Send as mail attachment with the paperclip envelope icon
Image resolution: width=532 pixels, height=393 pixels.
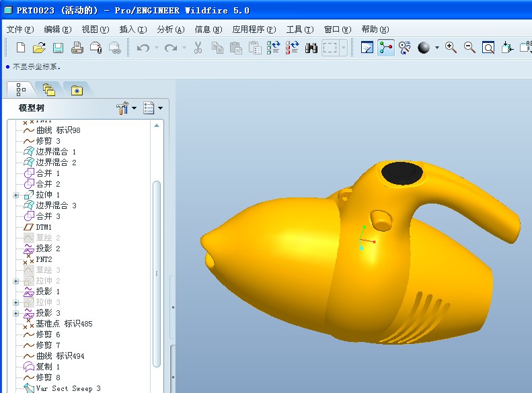pyautogui.click(x=96, y=48)
